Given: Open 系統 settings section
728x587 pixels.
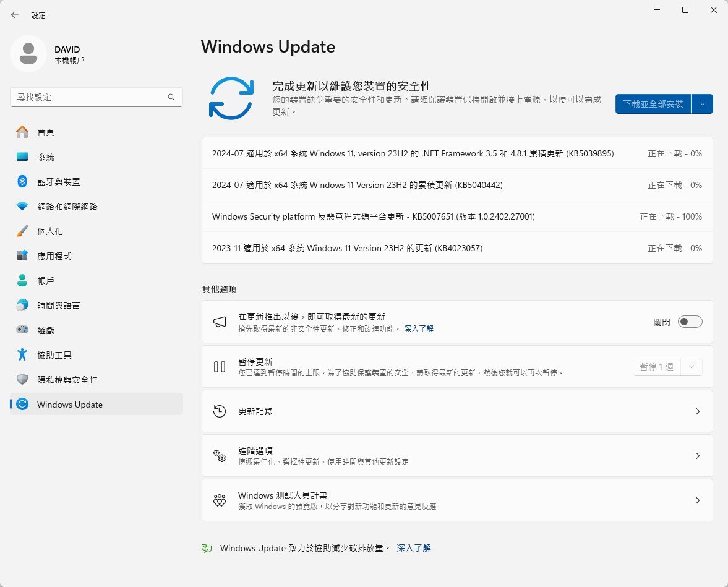Looking at the screenshot, I should (96, 157).
